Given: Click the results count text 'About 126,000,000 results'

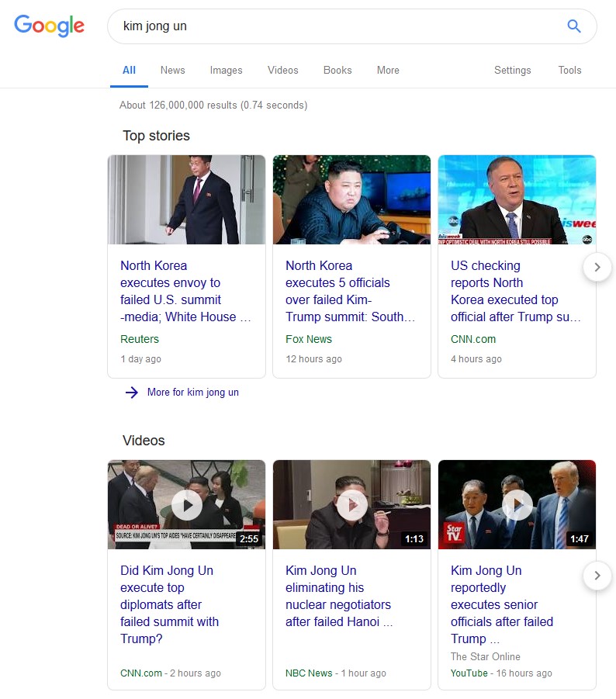Looking at the screenshot, I should coord(178,106).
